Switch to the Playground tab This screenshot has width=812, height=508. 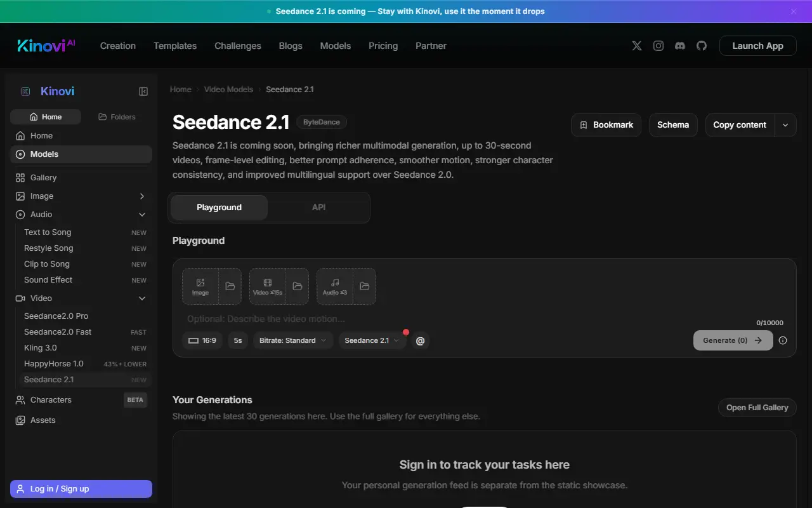click(x=219, y=208)
